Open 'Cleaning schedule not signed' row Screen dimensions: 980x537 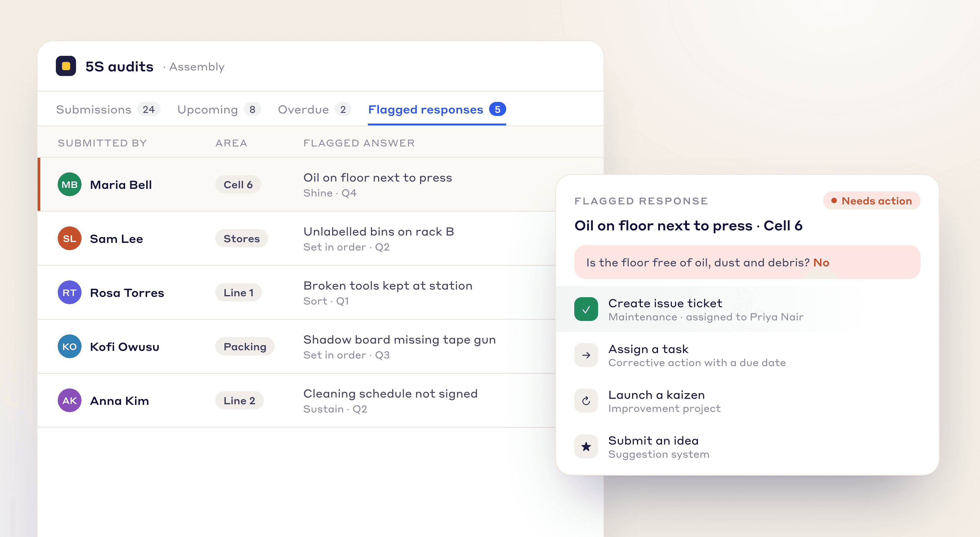[x=297, y=401]
